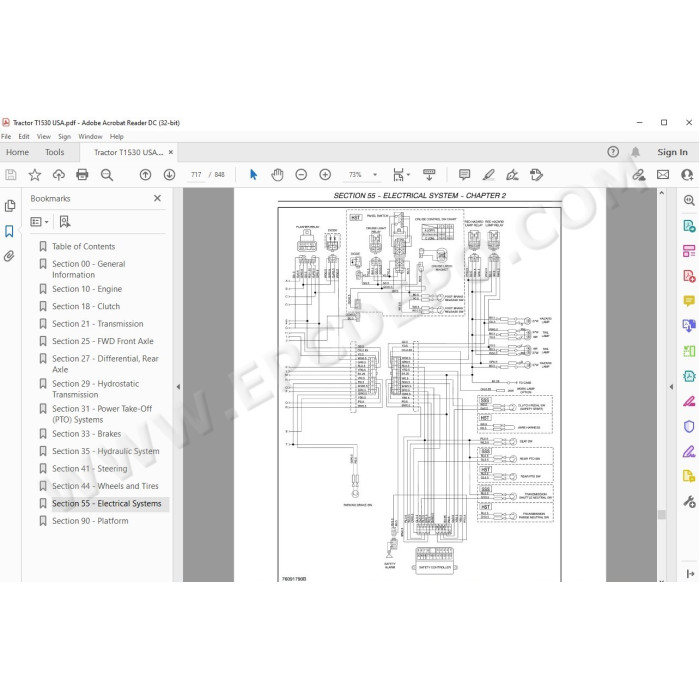700x700 pixels.
Task: Open the View menu
Action: 44,137
